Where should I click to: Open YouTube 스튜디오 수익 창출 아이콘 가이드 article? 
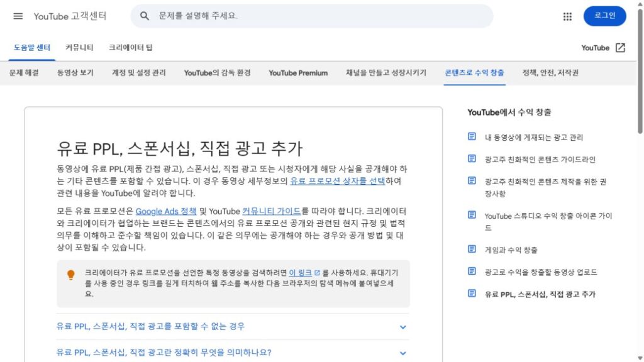click(548, 222)
